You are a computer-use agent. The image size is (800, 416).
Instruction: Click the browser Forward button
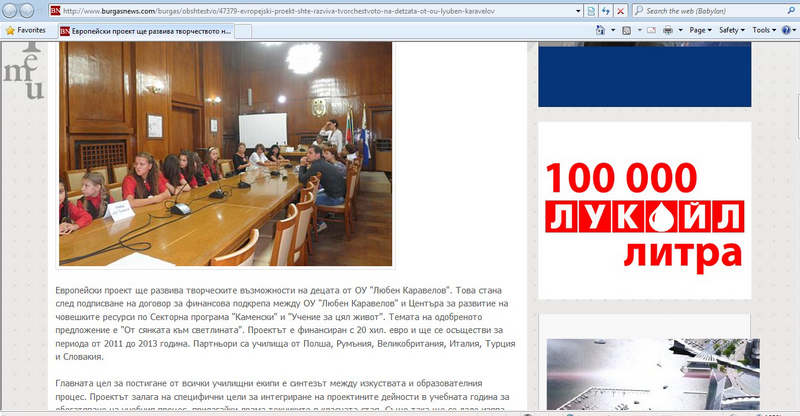click(x=27, y=10)
